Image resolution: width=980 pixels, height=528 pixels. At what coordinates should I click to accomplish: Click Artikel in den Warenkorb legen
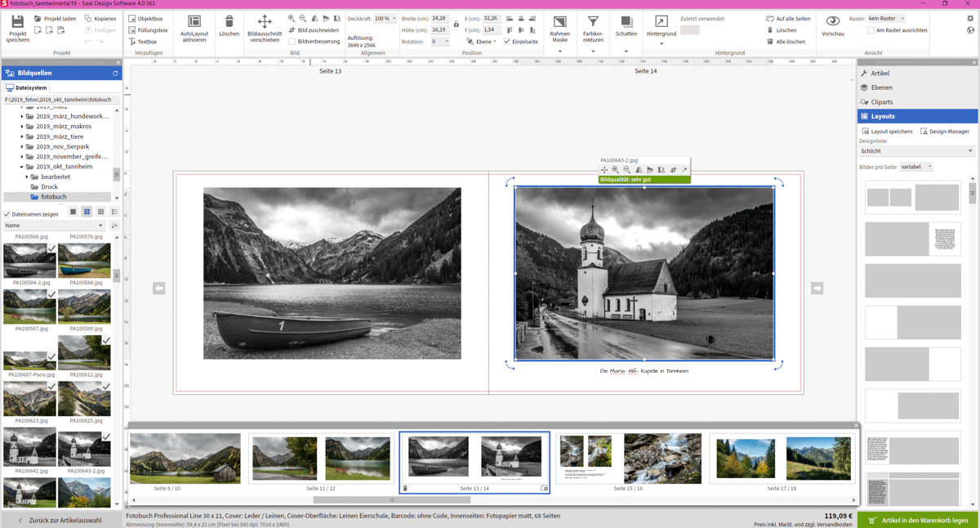coord(918,520)
